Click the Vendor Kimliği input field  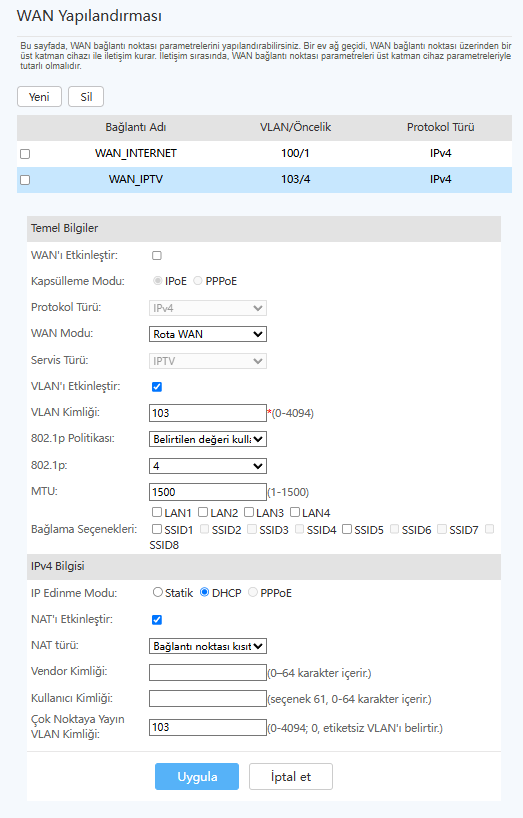(x=208, y=672)
